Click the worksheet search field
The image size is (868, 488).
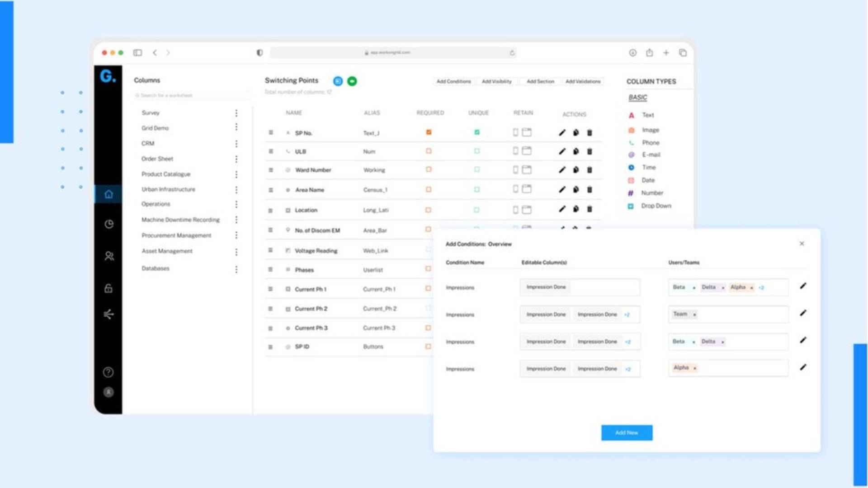(192, 95)
